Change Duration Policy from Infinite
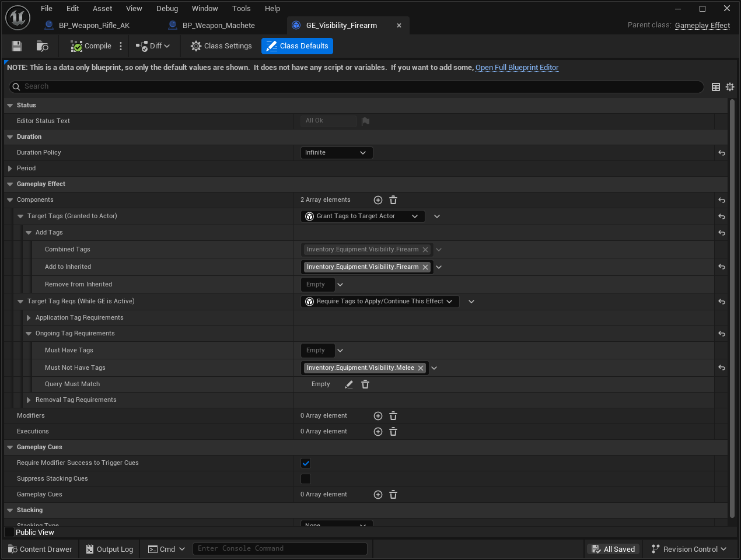 (336, 152)
